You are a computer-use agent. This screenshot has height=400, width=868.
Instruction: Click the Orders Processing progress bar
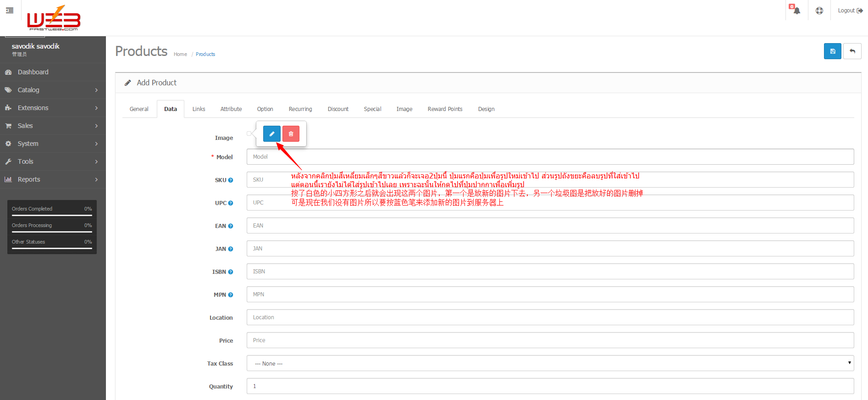(x=52, y=231)
